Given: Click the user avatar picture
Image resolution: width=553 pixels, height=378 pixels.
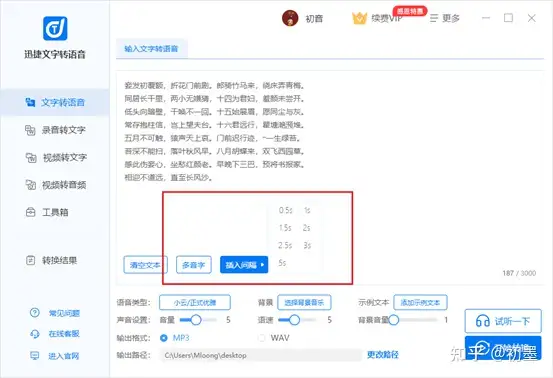Looking at the screenshot, I should click(290, 18).
